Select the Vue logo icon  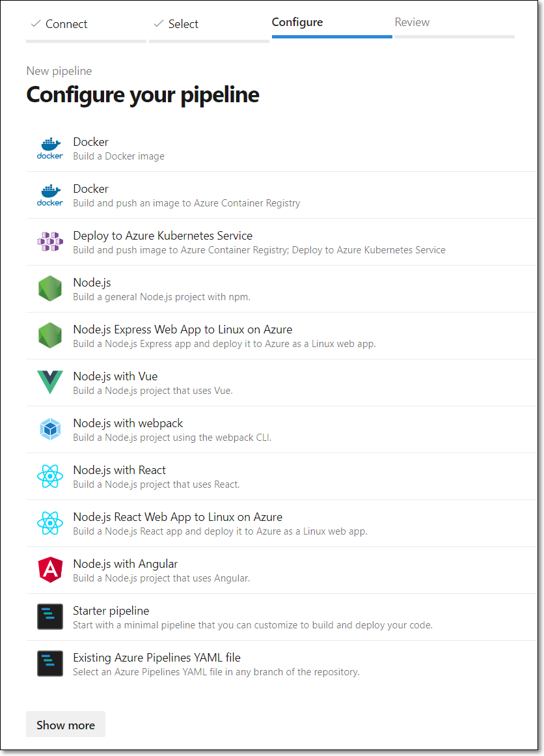pos(50,382)
